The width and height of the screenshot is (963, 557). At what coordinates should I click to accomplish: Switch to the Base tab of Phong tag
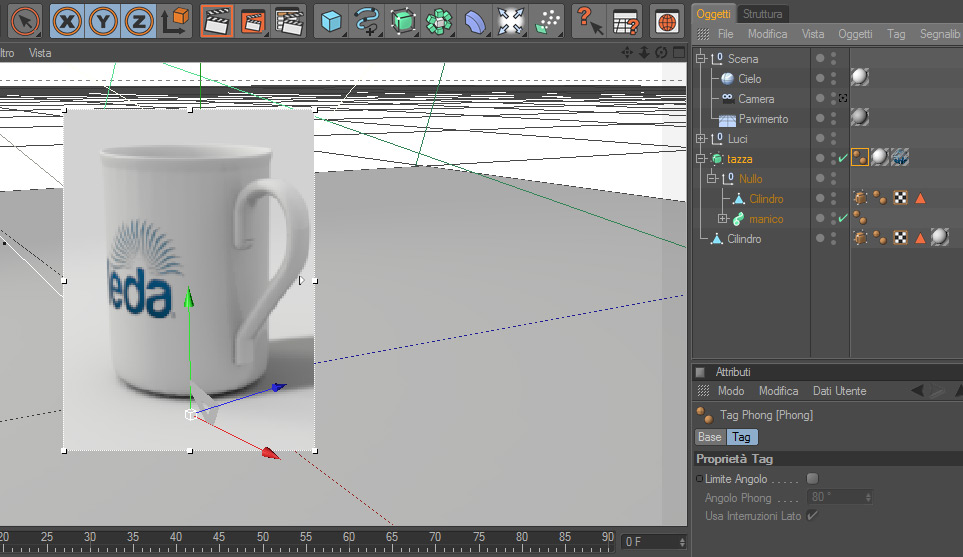pyautogui.click(x=709, y=437)
